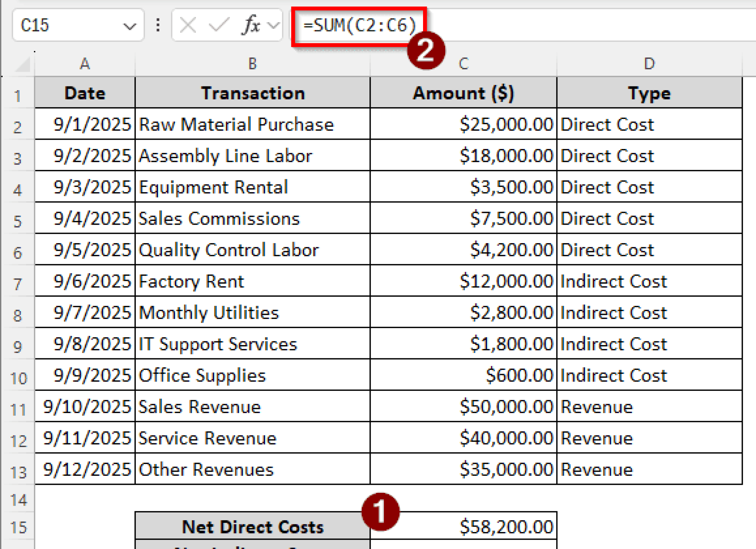Screen dimensions: 756x549
Task: Click the Amount ($) header cell
Action: pyautogui.click(x=463, y=93)
